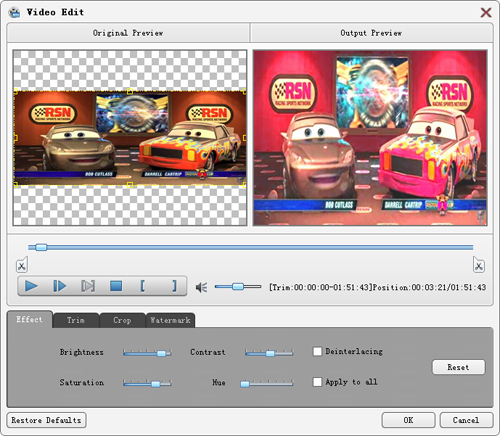Click the Trim and Position time readout
This screenshot has height=436, width=500.
[x=378, y=287]
